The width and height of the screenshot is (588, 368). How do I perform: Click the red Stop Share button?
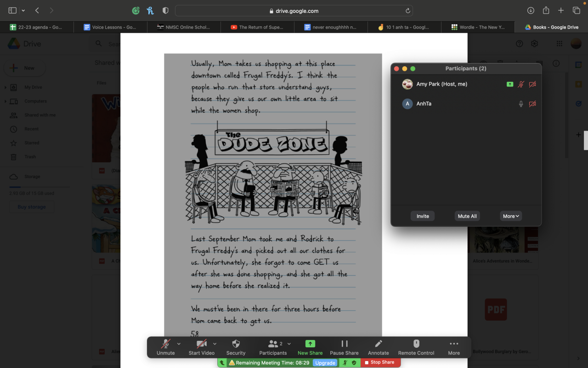(380, 362)
